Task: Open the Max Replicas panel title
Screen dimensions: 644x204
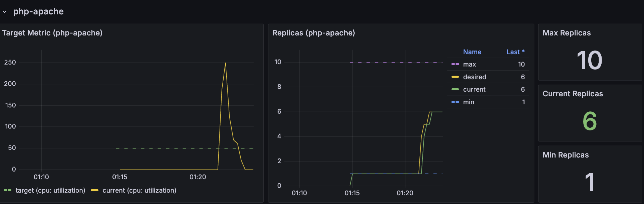Action: point(566,33)
